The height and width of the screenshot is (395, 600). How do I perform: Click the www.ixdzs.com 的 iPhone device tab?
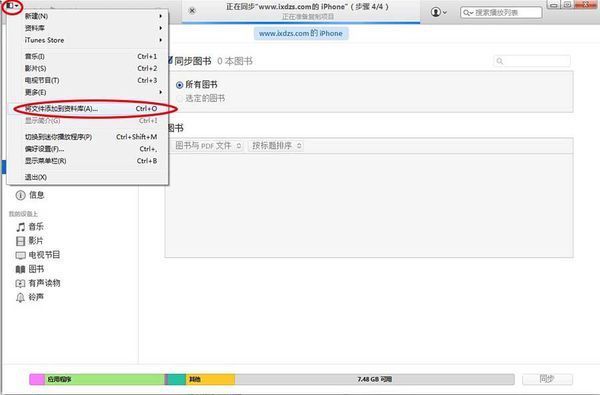[x=301, y=33]
